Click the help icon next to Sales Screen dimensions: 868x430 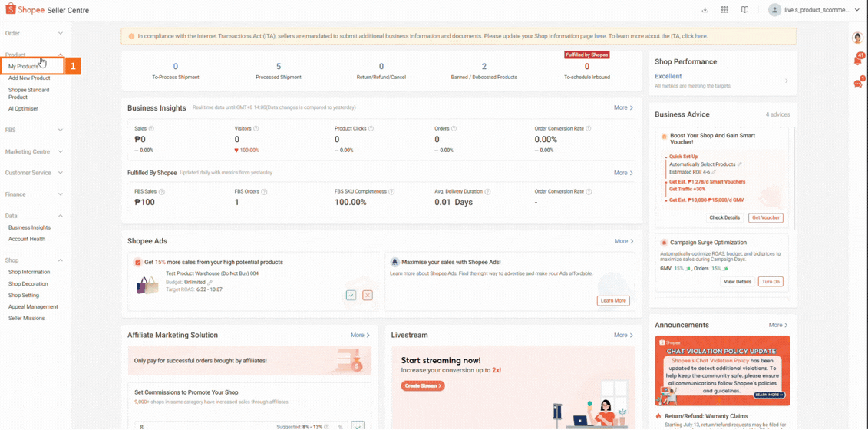point(151,128)
